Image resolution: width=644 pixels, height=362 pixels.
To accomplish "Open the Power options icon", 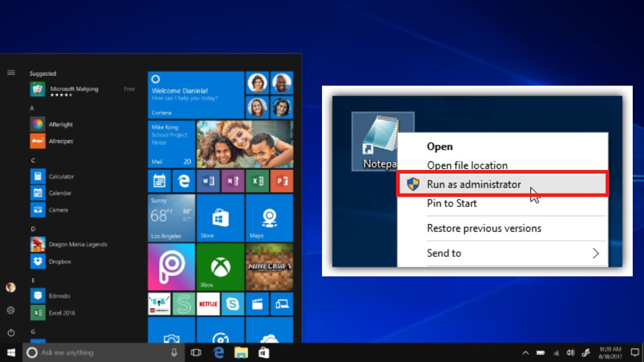I will click(11, 333).
